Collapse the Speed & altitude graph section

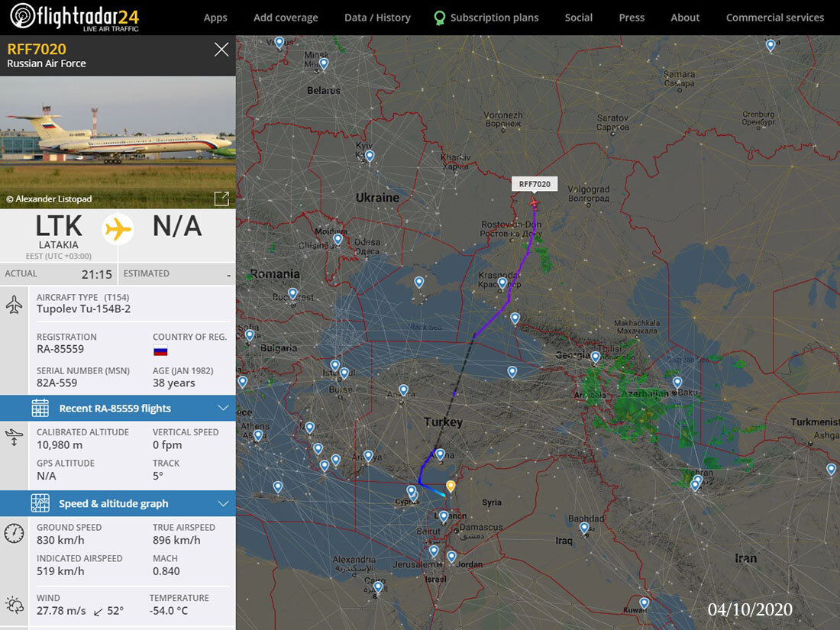pos(224,503)
